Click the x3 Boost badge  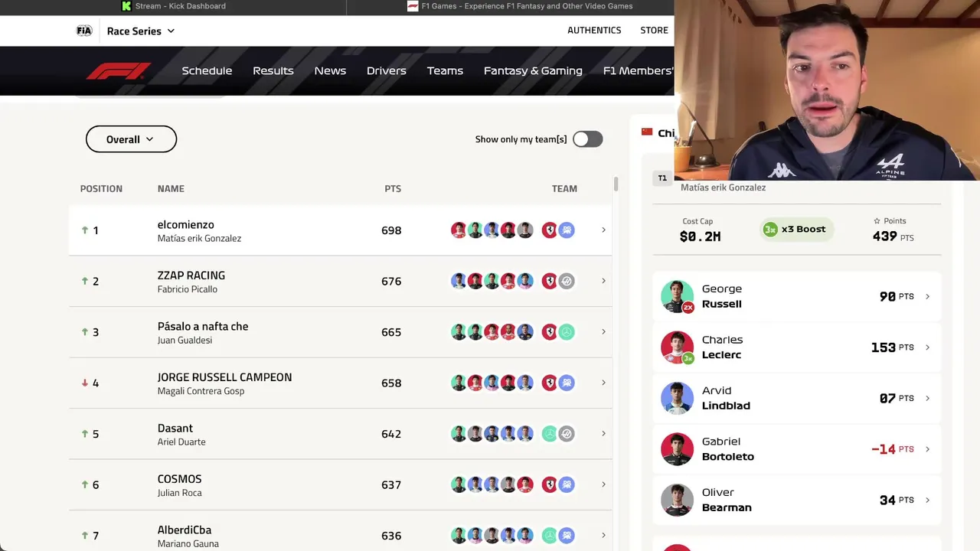797,230
